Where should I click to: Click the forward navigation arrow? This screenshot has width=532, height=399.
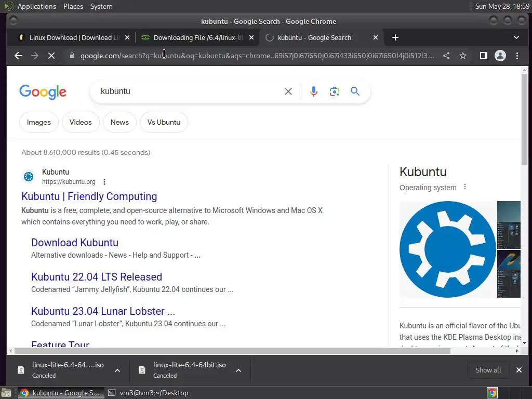pos(35,56)
